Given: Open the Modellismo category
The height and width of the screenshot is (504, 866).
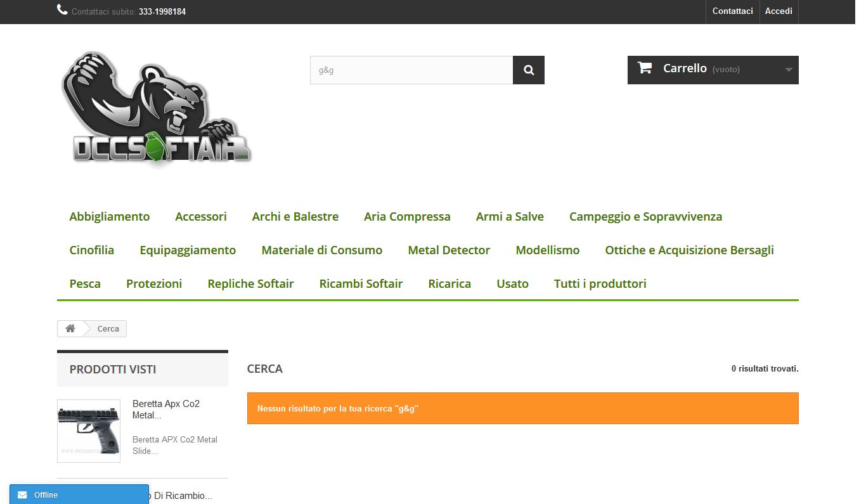Looking at the screenshot, I should [548, 250].
